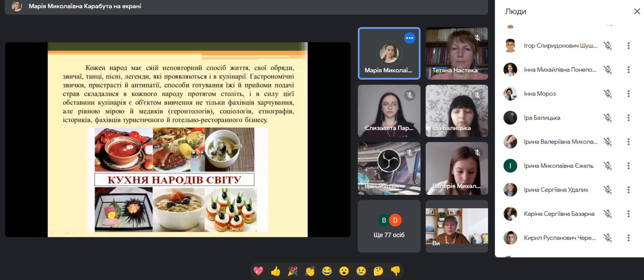Click the OBS logo on Іван Мурзін tile
This screenshot has width=644, height=280.
coord(389,161)
